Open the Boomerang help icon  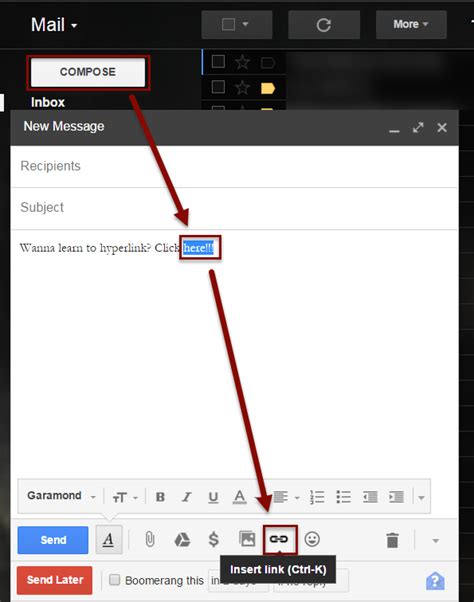[x=435, y=581]
